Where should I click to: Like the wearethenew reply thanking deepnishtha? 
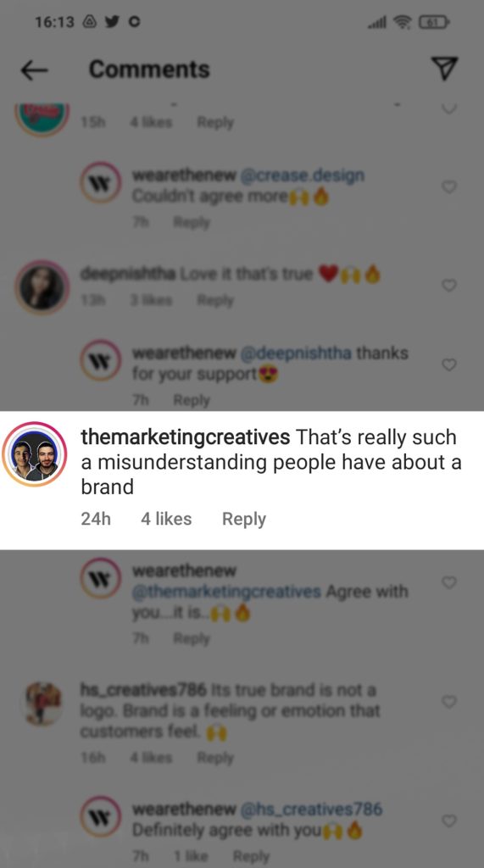[449, 364]
